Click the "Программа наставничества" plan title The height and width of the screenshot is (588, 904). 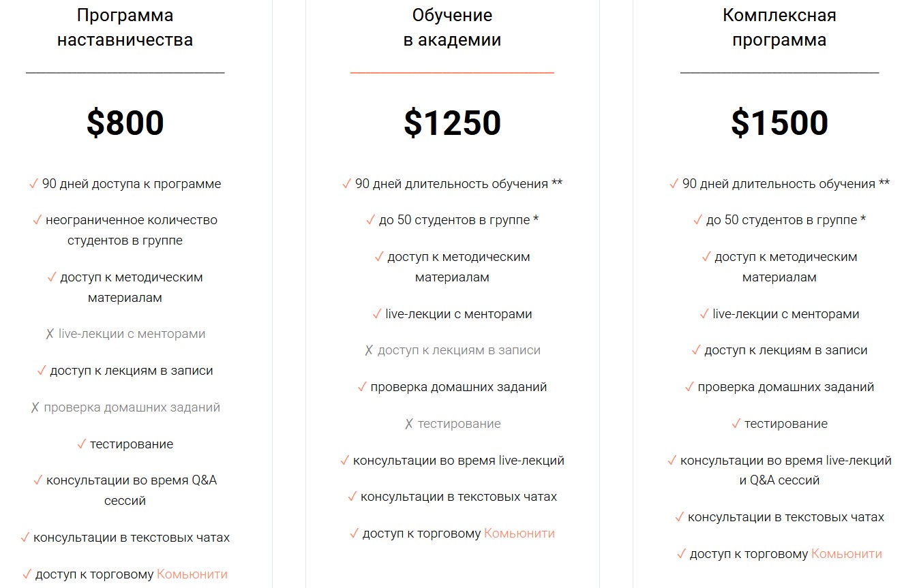[x=125, y=27]
